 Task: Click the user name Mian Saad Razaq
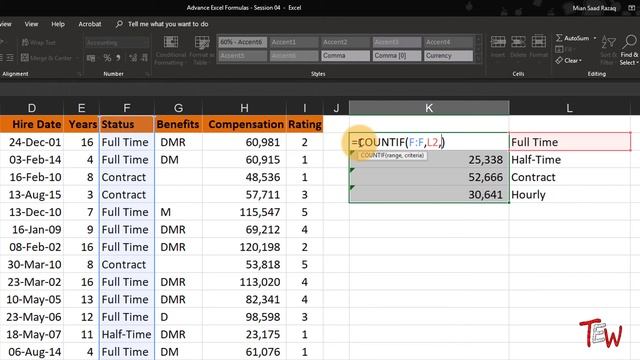coord(594,8)
